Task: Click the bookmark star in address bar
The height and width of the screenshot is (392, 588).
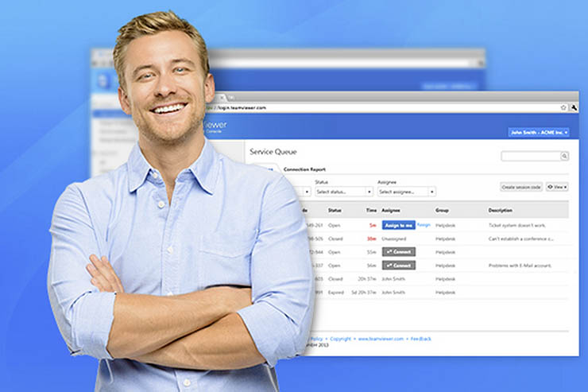Action: pos(563,107)
